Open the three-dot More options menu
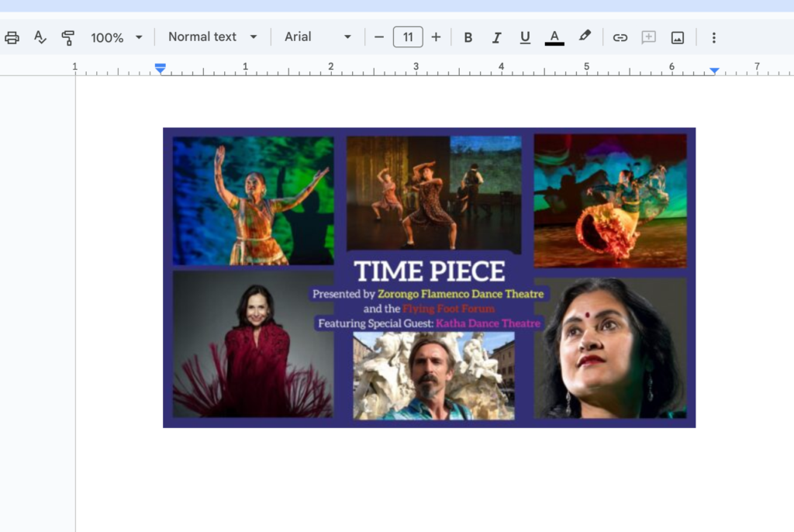Screen dimensions: 794x532 (x=714, y=37)
